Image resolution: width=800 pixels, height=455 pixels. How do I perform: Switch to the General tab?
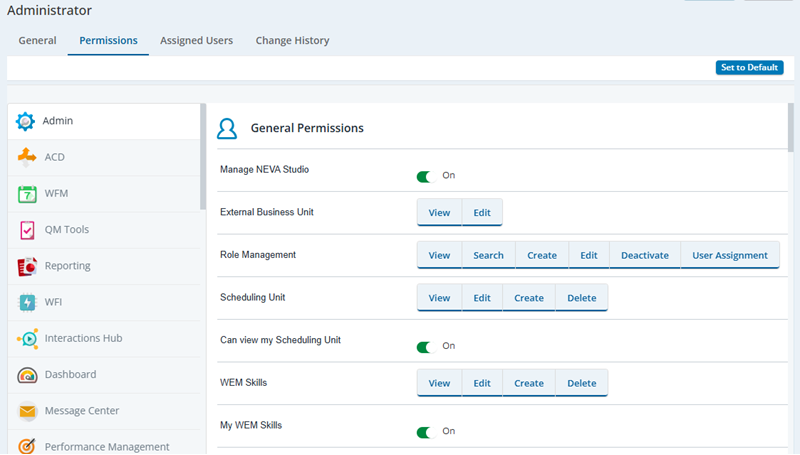pyautogui.click(x=37, y=41)
